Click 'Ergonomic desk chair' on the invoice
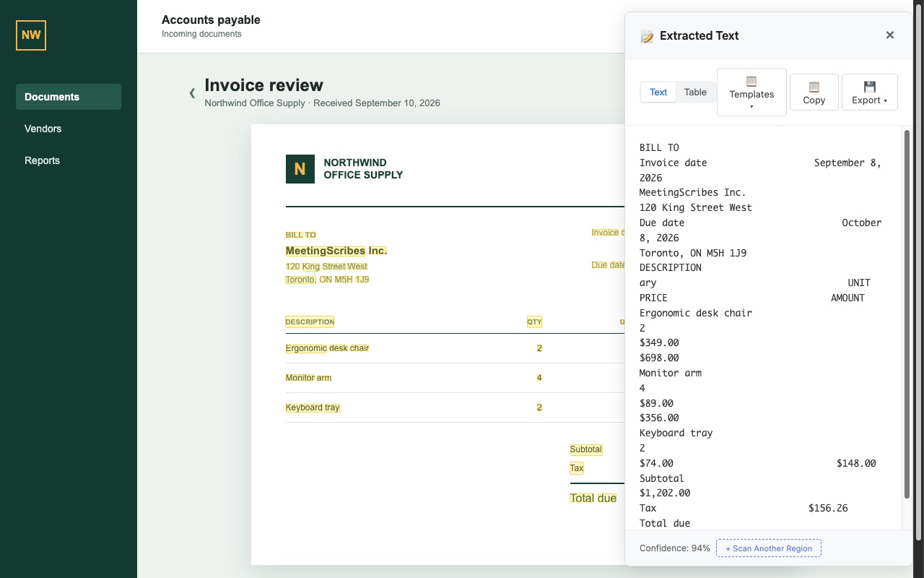 coord(327,348)
